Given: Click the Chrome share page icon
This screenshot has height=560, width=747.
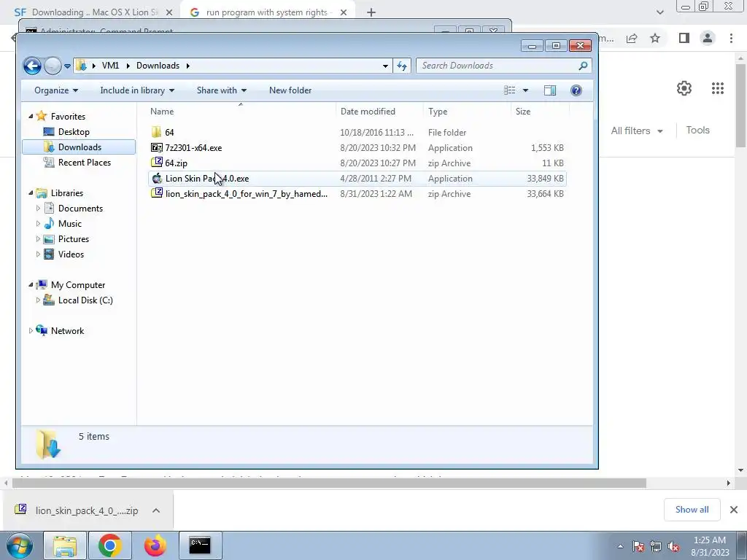Looking at the screenshot, I should pyautogui.click(x=632, y=38).
